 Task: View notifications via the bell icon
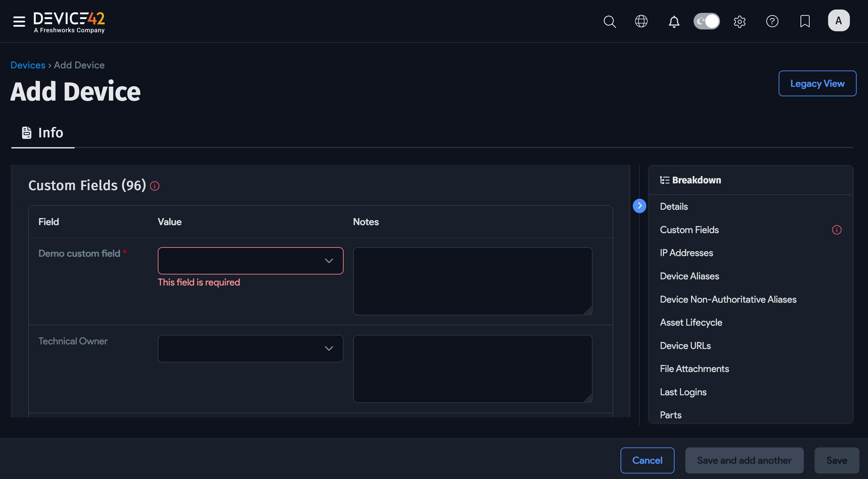coord(674,21)
